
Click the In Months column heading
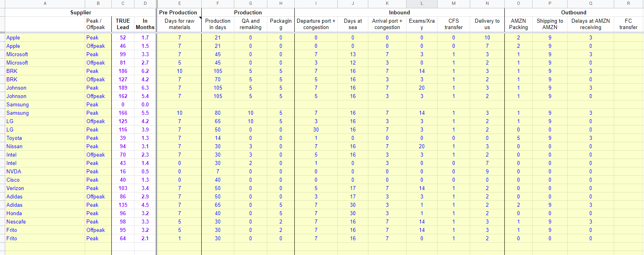coord(145,24)
